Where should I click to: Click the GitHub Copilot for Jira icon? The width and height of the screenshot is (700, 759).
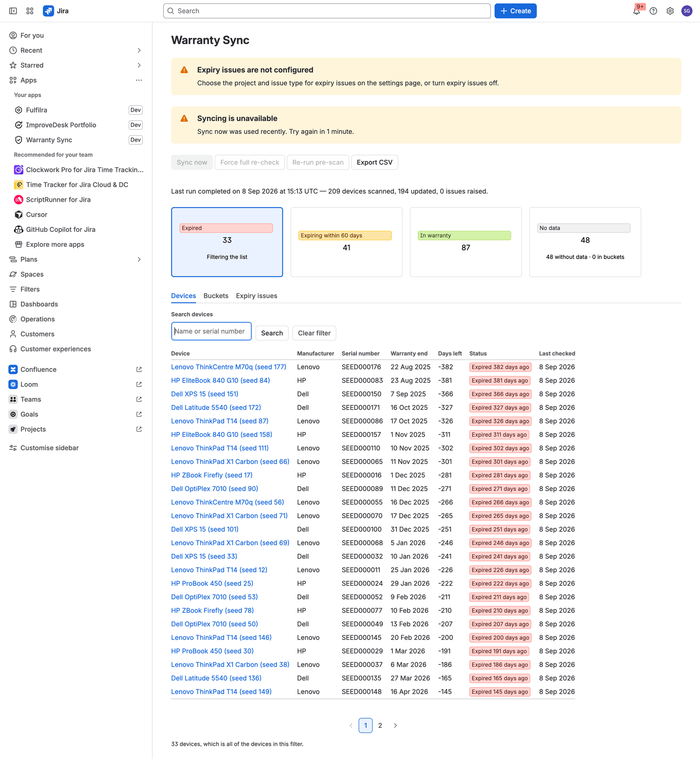(18, 229)
